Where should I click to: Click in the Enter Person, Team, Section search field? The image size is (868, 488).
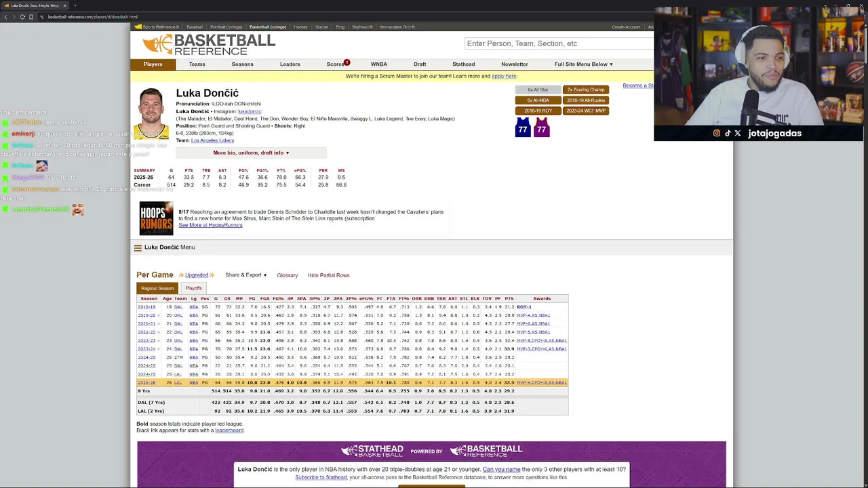[x=559, y=43]
